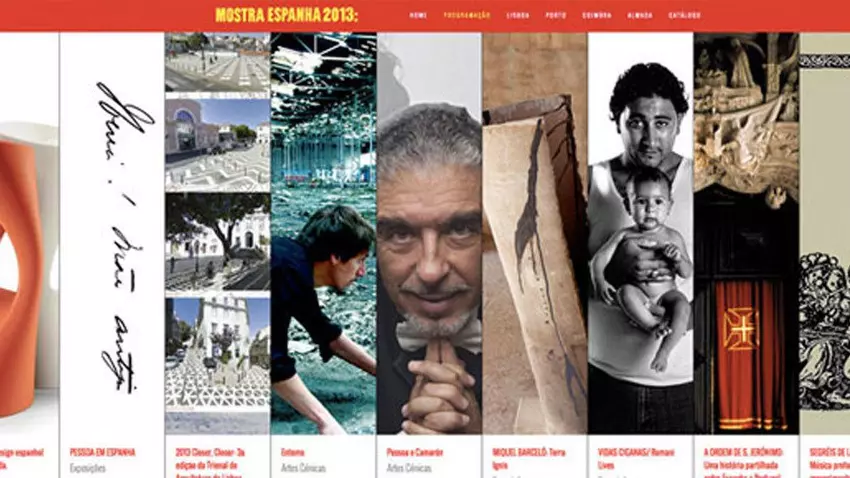
Task: Select the Programação menu item
Action: click(467, 16)
